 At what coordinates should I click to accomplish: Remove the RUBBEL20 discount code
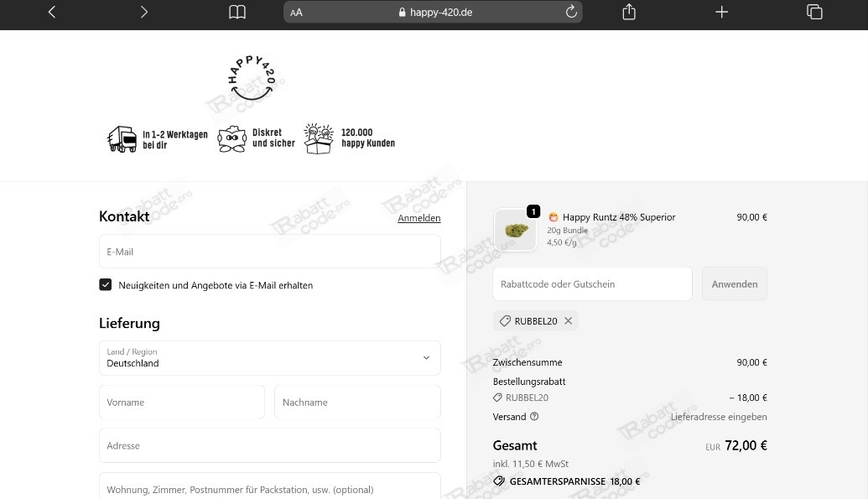pyautogui.click(x=568, y=320)
